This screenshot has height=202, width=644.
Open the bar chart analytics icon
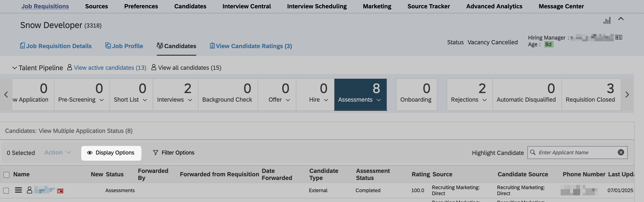[607, 20]
